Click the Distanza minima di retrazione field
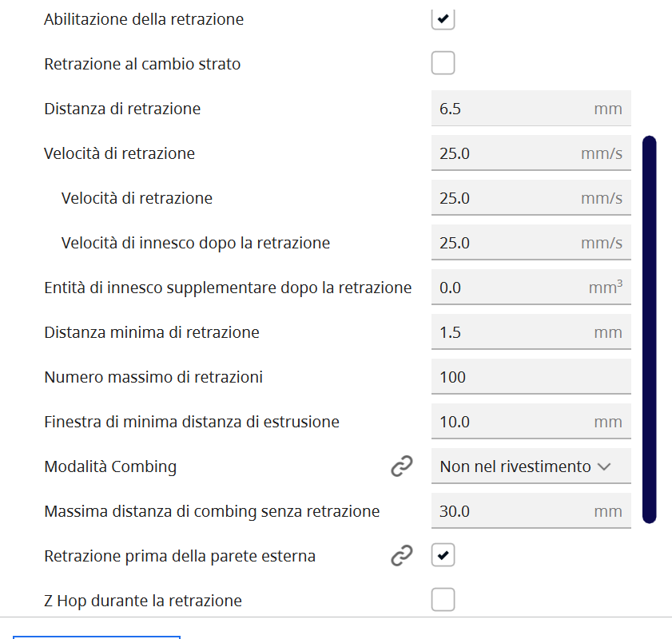The height and width of the screenshot is (639, 672). tap(511, 333)
